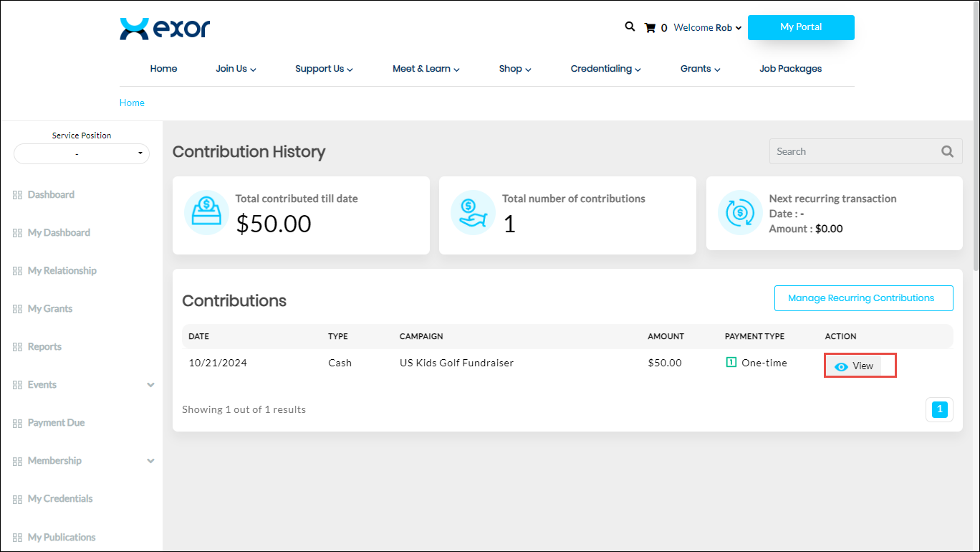Click Manage Recurring Contributions button
This screenshot has width=980, height=552.
pyautogui.click(x=863, y=298)
